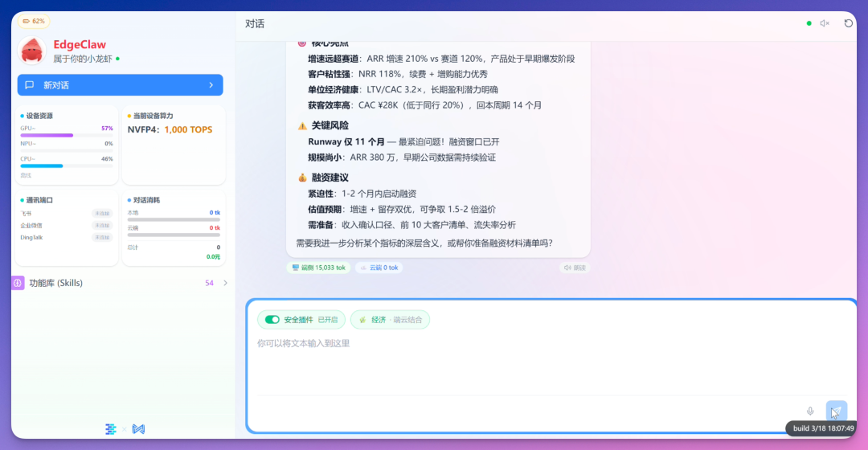Click the 本地 token usage bar
This screenshot has height=450, width=868.
coord(174,219)
